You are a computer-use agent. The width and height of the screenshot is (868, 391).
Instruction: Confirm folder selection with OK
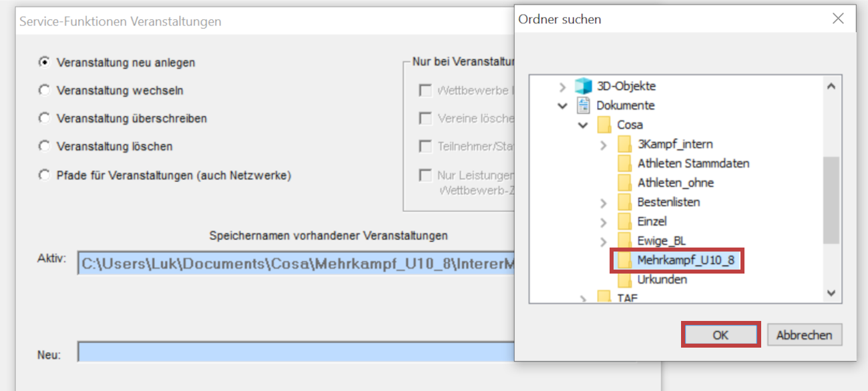coord(720,335)
